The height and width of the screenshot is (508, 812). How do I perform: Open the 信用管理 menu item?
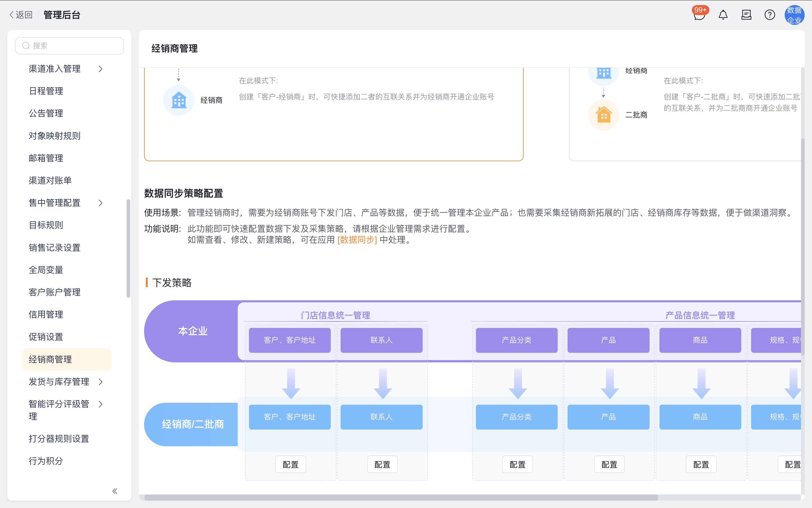click(67, 314)
